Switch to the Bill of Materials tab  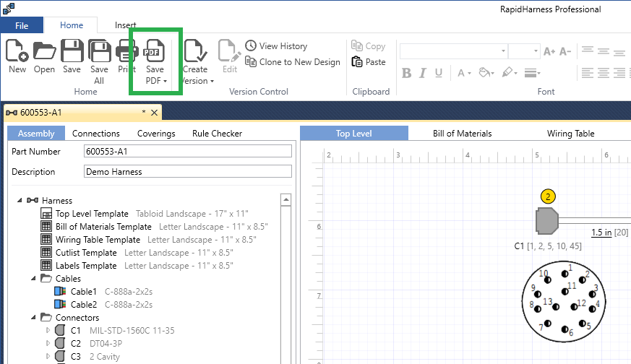(462, 133)
